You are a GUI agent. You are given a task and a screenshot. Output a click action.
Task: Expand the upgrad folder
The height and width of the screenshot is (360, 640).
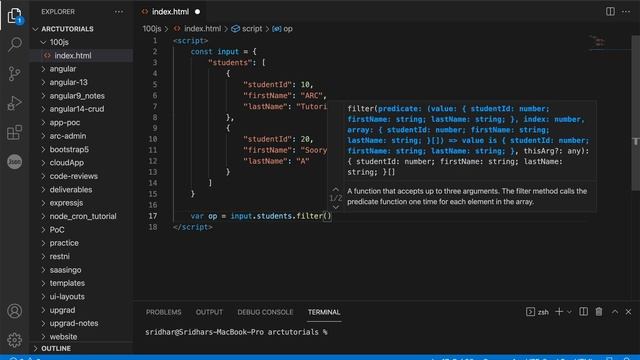coord(82,310)
